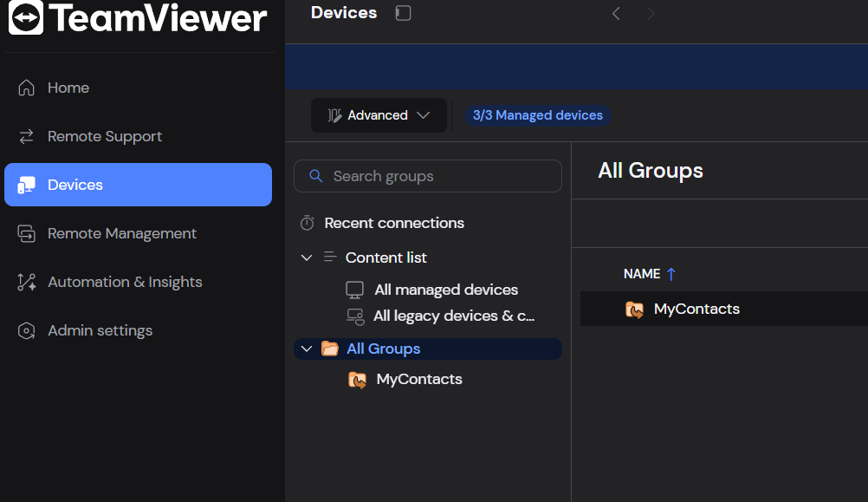Collapse the Content list chevron
868x502 pixels.
(306, 258)
